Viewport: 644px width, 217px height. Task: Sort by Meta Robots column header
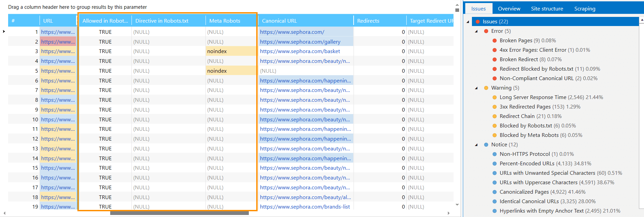point(231,21)
